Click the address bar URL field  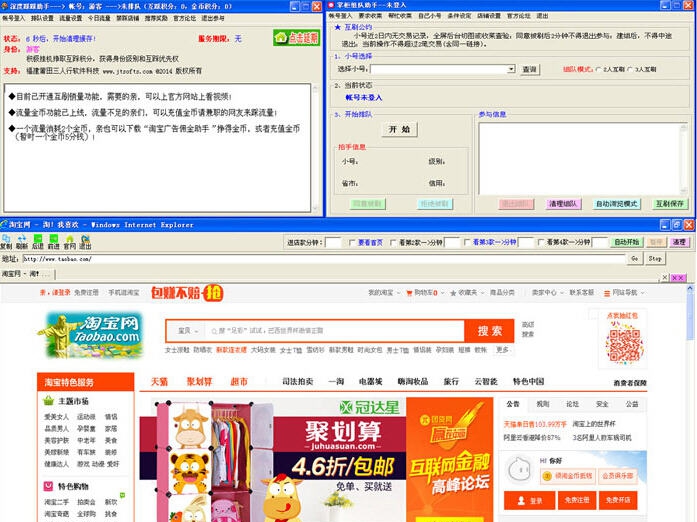click(x=324, y=259)
